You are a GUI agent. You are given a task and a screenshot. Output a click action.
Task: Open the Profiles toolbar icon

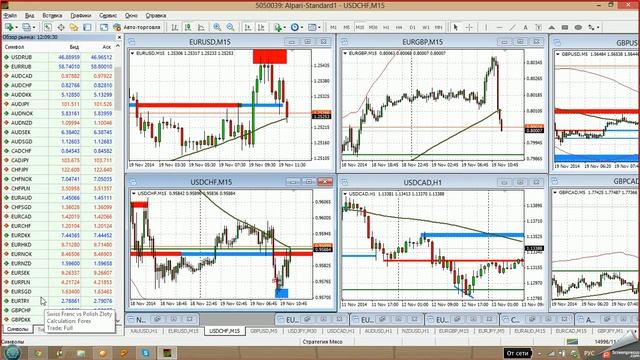pyautogui.click(x=26, y=27)
